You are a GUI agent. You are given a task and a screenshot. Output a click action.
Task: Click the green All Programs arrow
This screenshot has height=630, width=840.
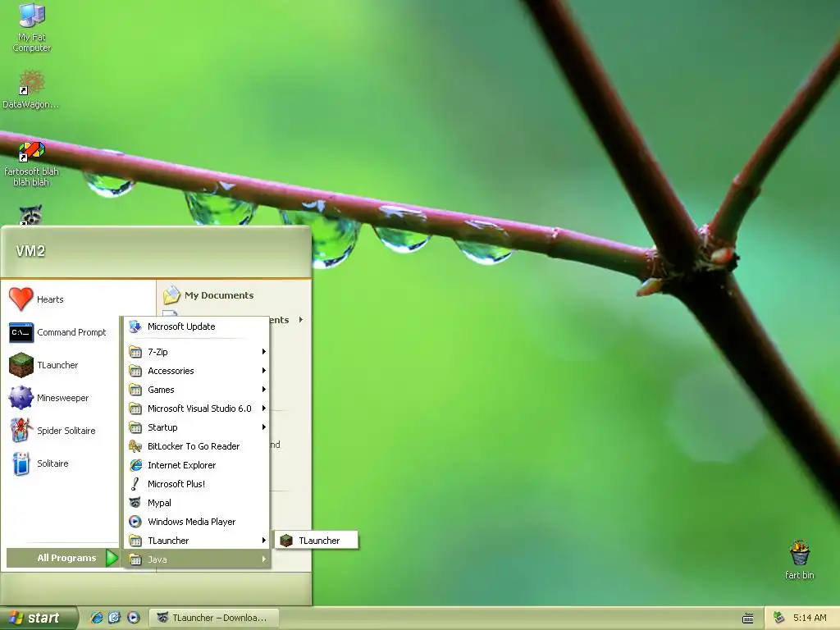click(x=112, y=558)
